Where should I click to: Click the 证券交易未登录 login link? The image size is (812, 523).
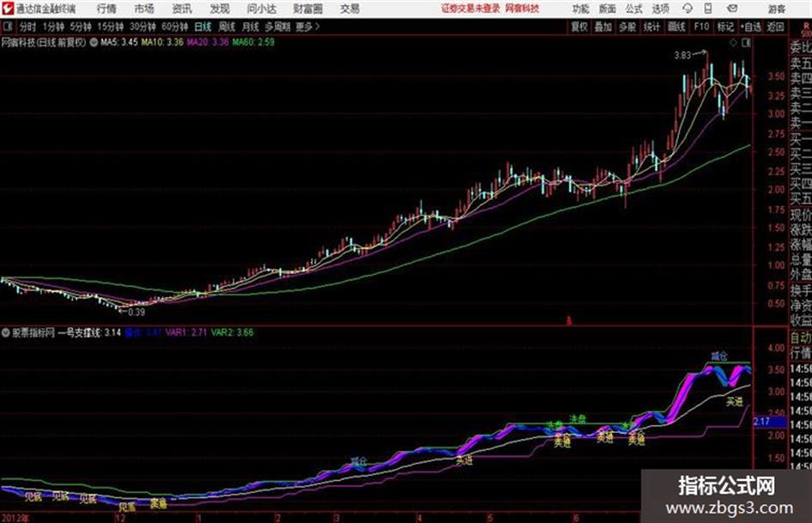click(x=471, y=9)
